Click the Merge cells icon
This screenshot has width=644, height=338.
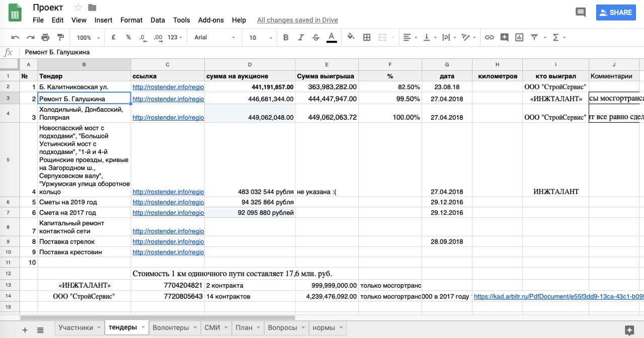pos(382,37)
